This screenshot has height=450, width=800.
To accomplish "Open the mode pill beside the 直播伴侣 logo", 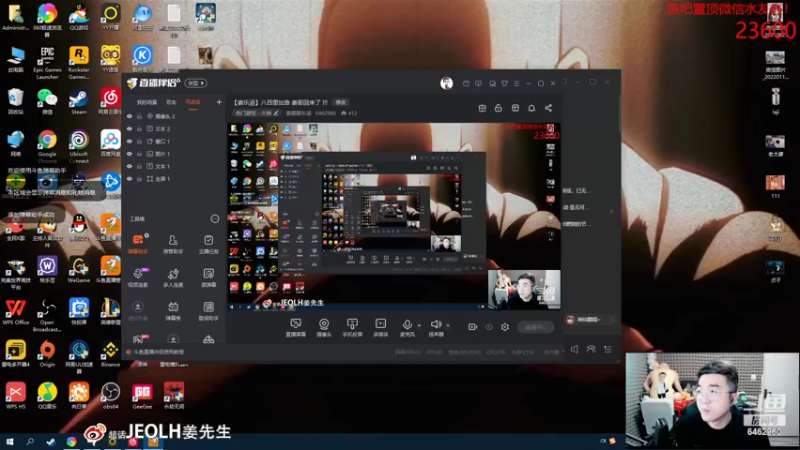I will click(x=196, y=83).
